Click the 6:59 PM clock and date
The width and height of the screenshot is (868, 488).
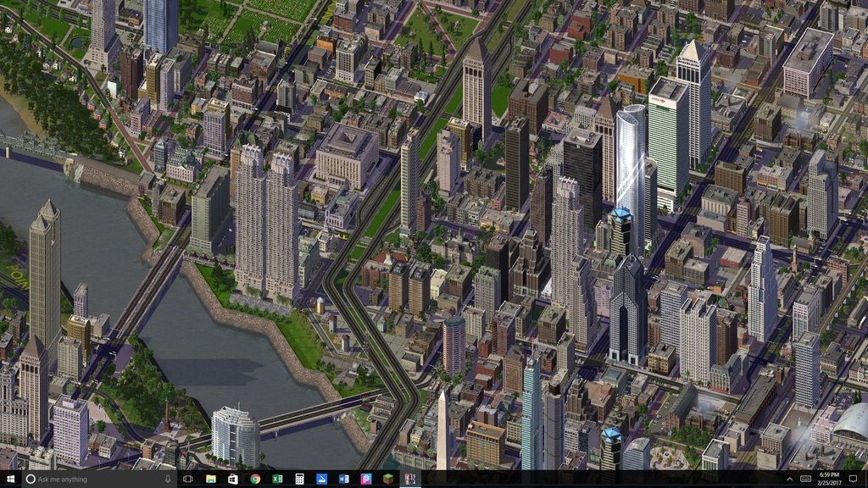[829, 480]
